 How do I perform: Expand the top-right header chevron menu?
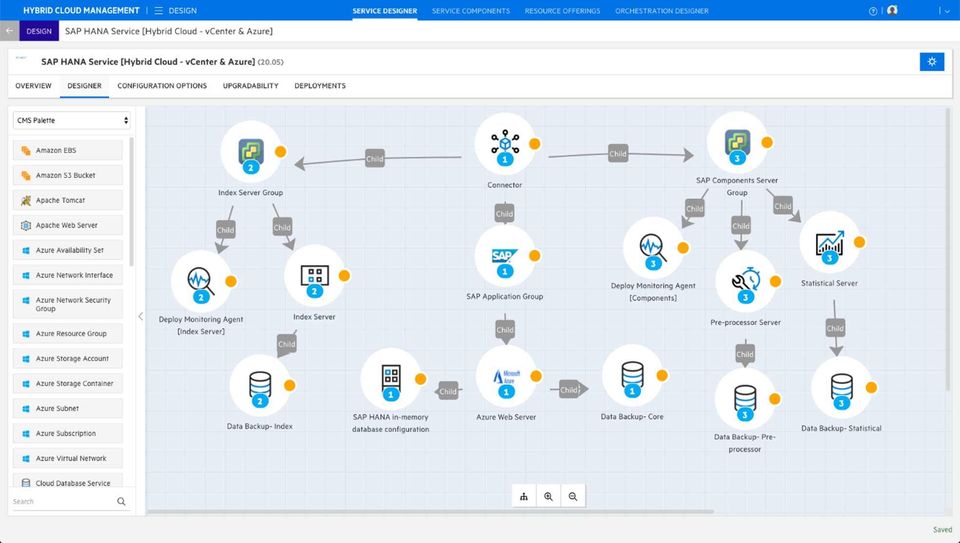click(x=947, y=11)
